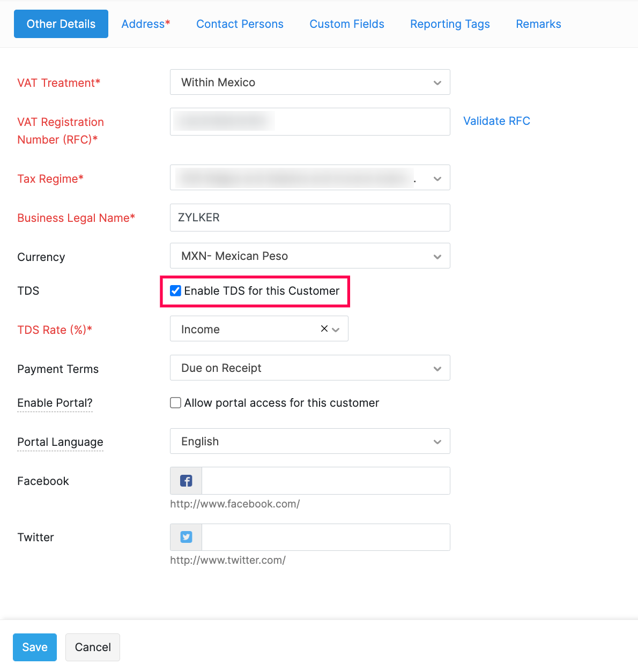Open the Reporting Tags tab
Screen dimensions: 638x672
450,24
